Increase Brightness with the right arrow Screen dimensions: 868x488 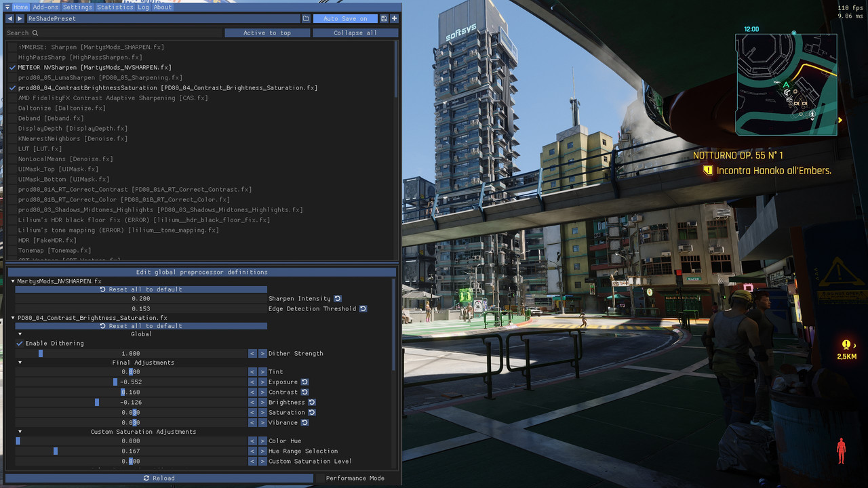click(x=262, y=403)
